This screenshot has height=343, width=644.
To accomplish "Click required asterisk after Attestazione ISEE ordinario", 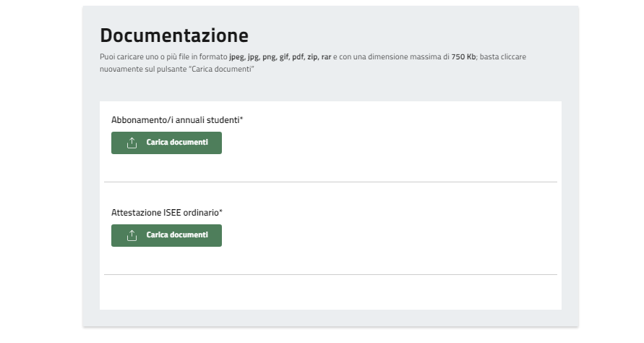I will (x=221, y=212).
